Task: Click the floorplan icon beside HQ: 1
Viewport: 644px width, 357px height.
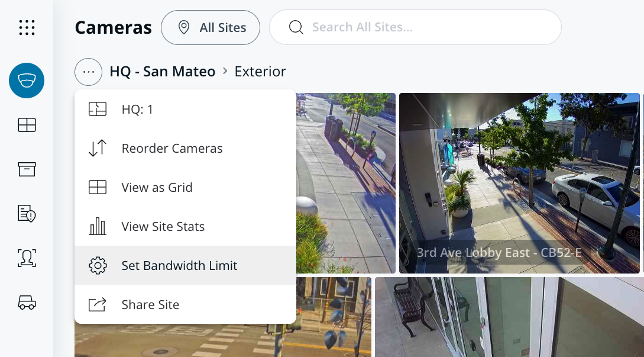Action: click(98, 109)
